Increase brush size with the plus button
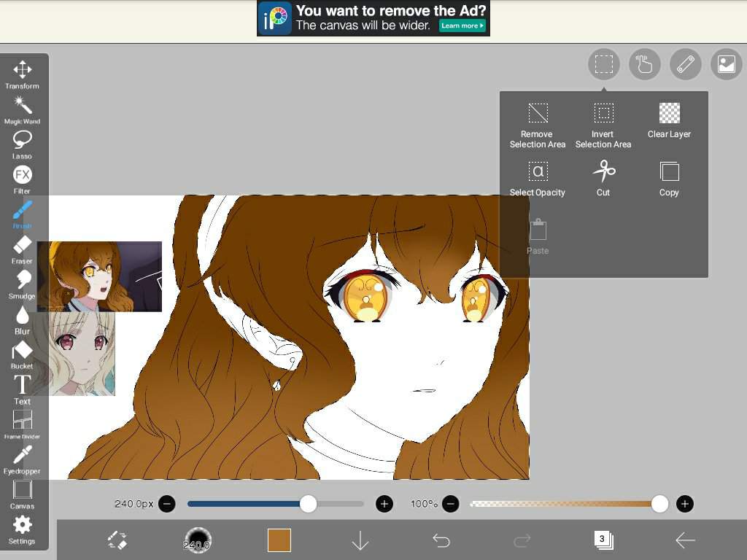 (384, 504)
